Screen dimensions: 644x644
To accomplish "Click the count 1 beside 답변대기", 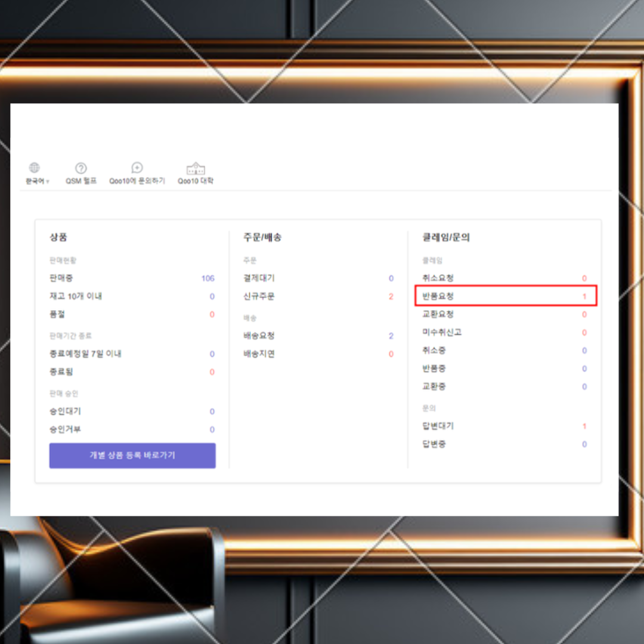I will 584,426.
